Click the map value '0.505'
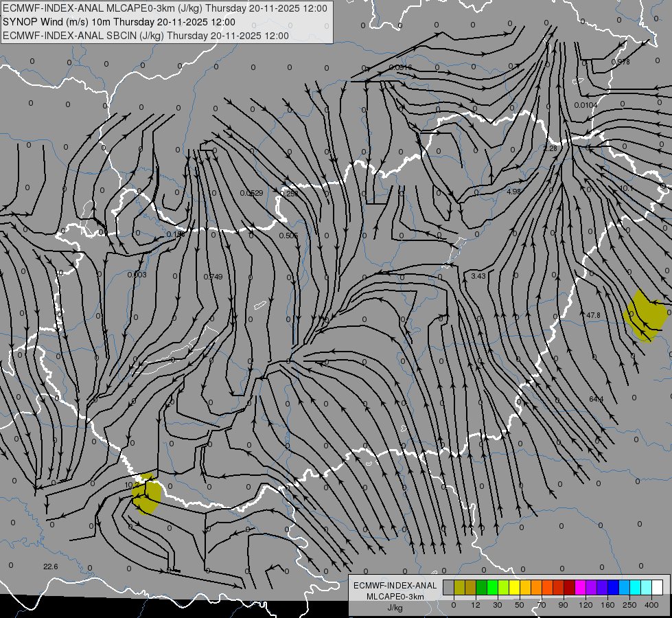This screenshot has width=672, height=618. (288, 236)
